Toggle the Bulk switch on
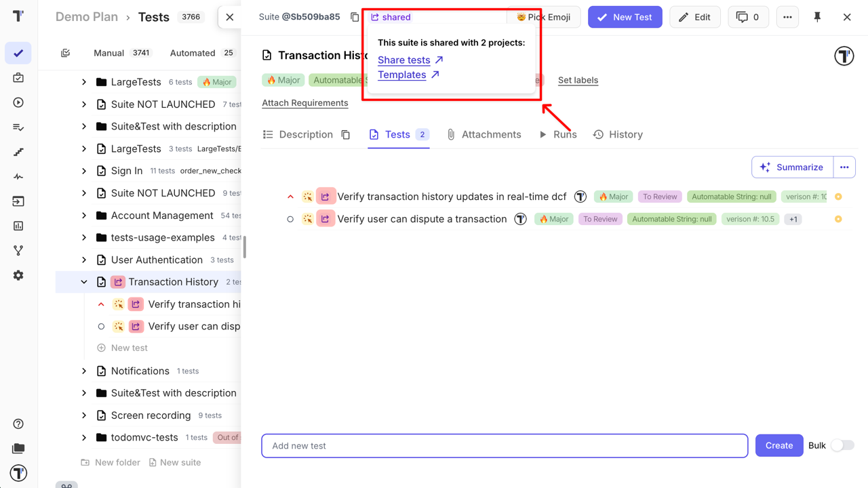 (842, 445)
